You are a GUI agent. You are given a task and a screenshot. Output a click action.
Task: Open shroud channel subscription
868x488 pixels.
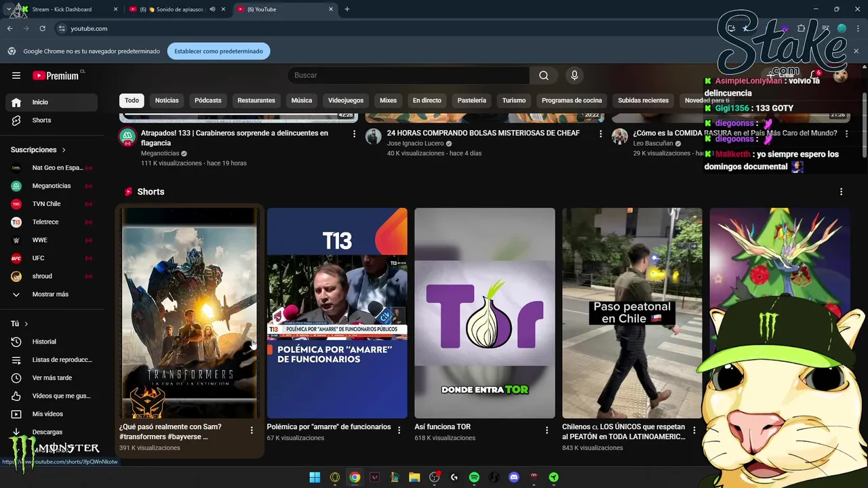pos(52,276)
